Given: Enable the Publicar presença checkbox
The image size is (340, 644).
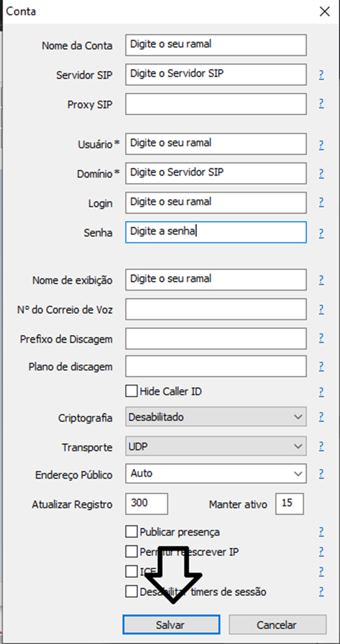Looking at the screenshot, I should pyautogui.click(x=131, y=532).
